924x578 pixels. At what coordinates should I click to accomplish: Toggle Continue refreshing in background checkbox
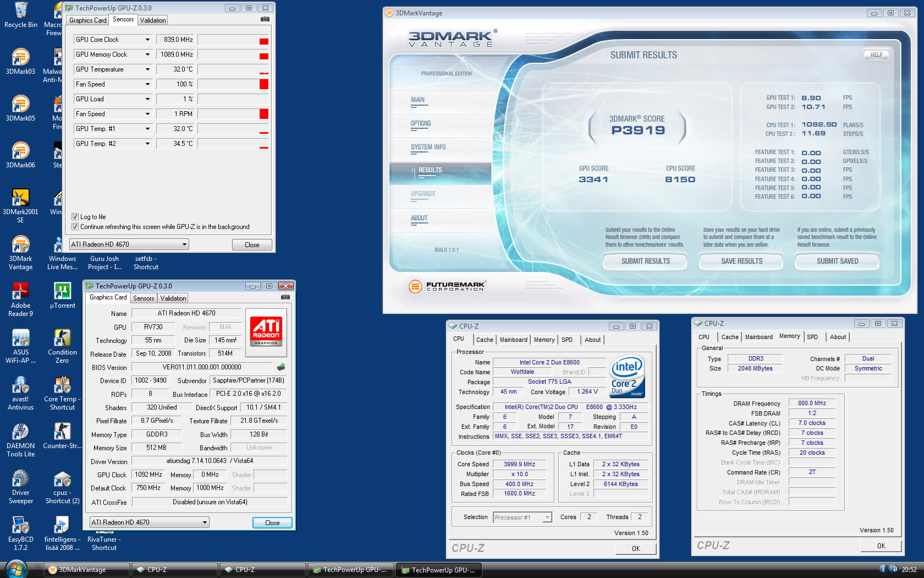(x=75, y=227)
